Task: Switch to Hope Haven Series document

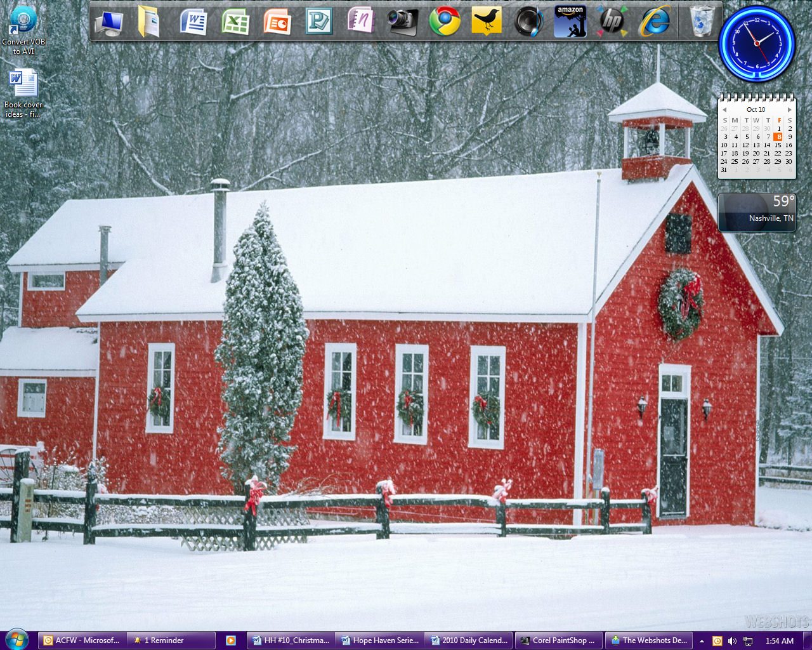Action: coord(379,640)
